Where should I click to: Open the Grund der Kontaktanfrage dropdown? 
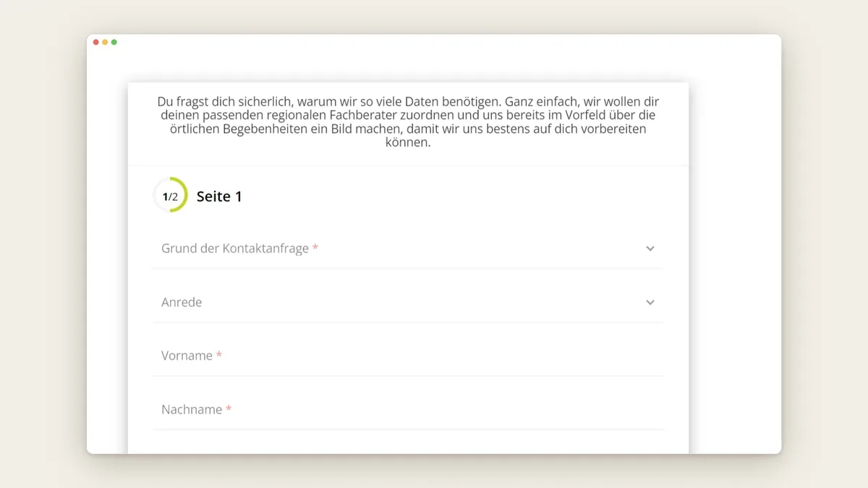(x=408, y=249)
